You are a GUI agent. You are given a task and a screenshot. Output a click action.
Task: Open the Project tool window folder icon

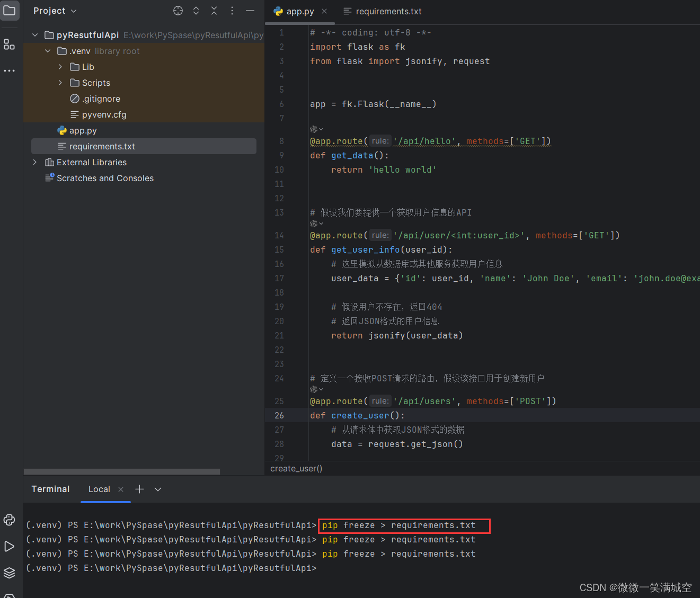10,10
